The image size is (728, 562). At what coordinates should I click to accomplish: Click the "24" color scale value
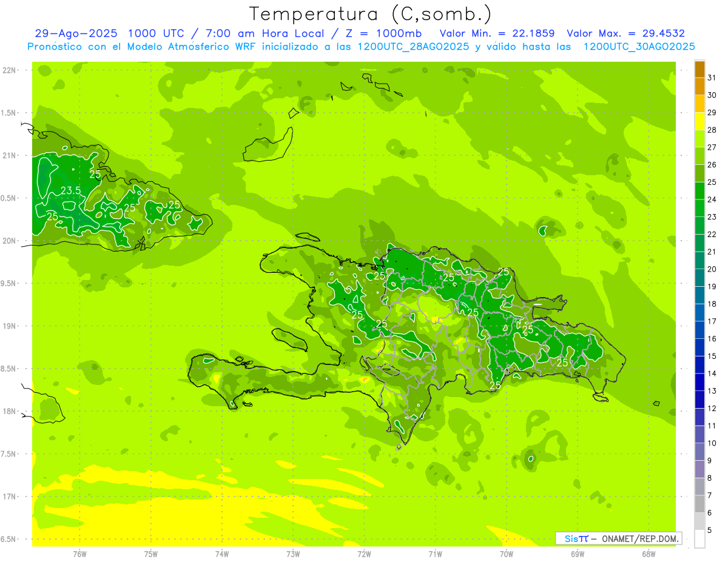click(712, 199)
